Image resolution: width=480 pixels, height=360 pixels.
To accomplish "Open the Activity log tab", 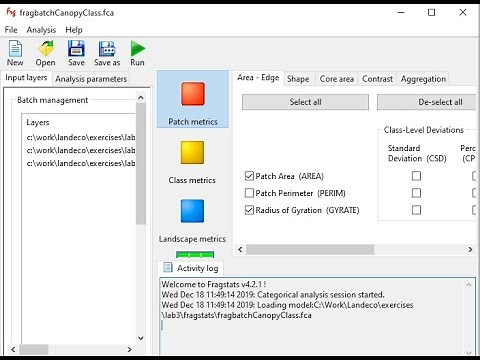I will [x=191, y=268].
